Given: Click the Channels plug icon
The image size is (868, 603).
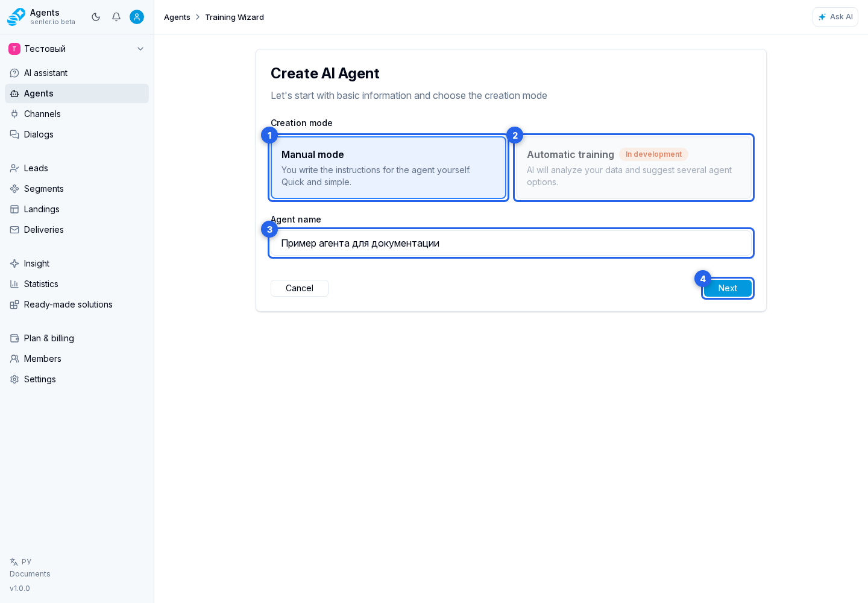Looking at the screenshot, I should [x=14, y=114].
